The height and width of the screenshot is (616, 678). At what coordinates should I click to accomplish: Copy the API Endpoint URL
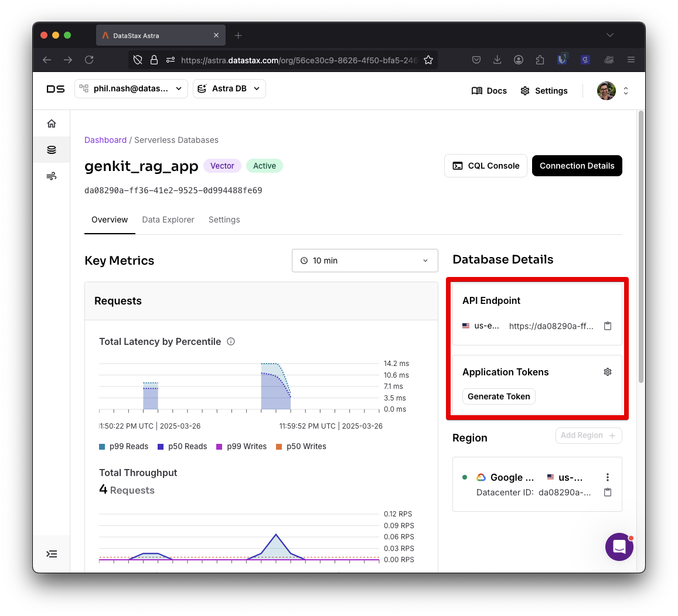coord(608,326)
